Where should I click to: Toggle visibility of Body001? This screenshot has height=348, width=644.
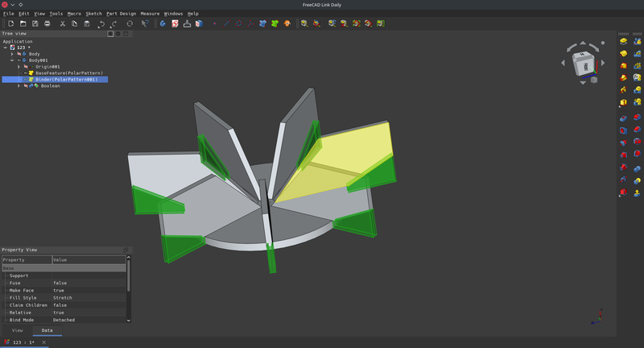(x=19, y=60)
